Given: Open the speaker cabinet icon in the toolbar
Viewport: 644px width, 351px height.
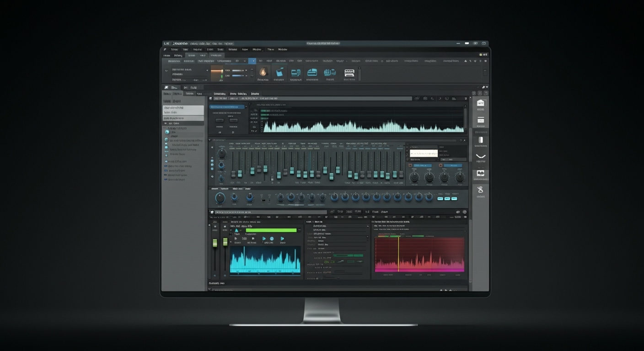Looking at the screenshot, I should [x=295, y=72].
